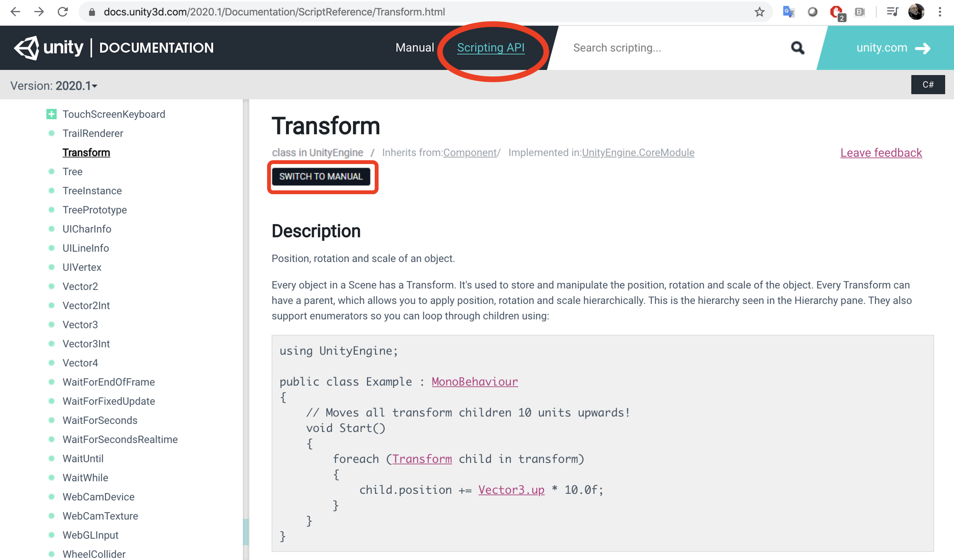954x560 pixels.
Task: Open WaitForSecondsRealtime in the sidebar
Action: click(x=120, y=439)
